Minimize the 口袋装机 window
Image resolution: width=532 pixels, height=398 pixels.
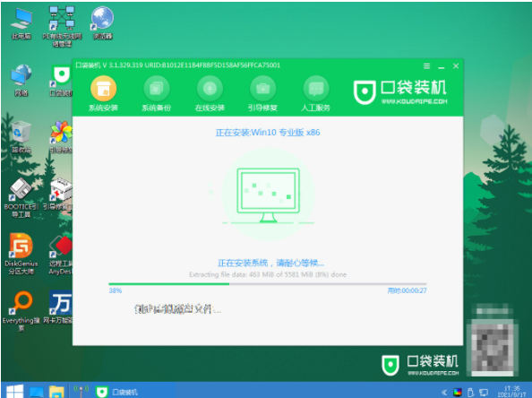click(441, 67)
